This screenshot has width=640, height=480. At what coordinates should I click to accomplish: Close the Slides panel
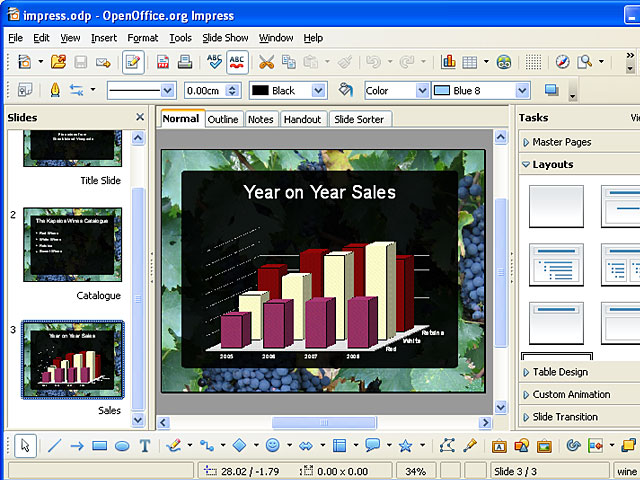140,117
